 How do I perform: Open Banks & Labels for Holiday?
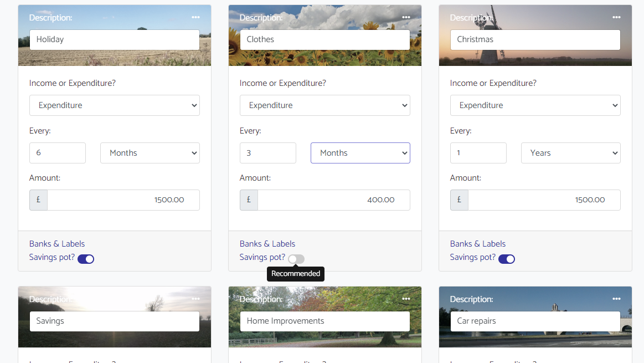tap(57, 244)
